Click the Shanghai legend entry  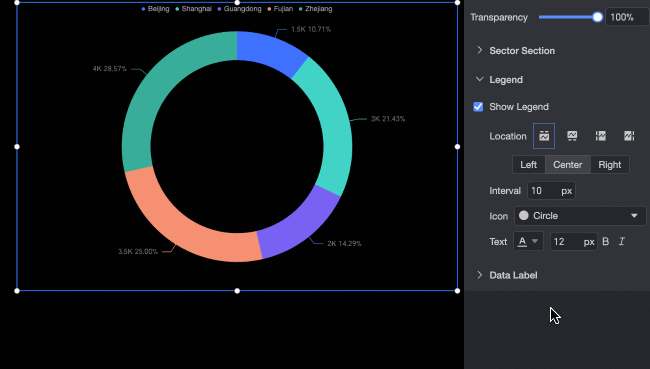(x=193, y=9)
